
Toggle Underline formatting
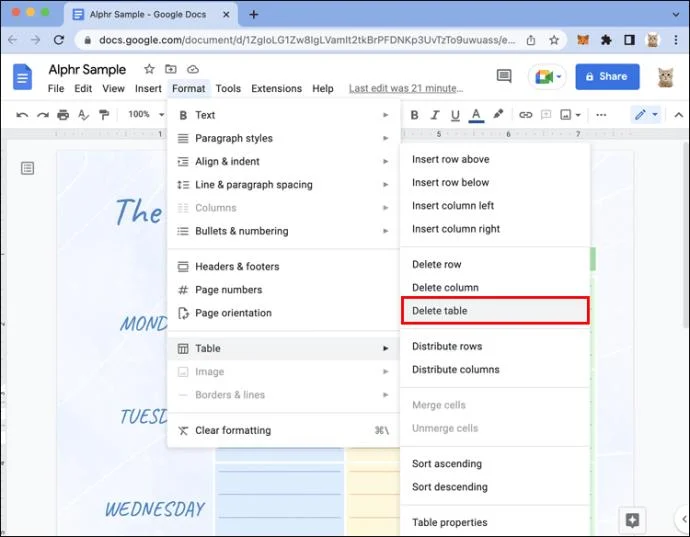[455, 115]
